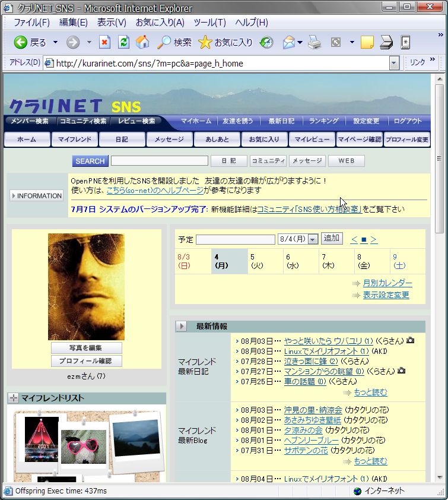Open the 表示設定変更 link
This screenshot has height=500, width=448.
click(386, 295)
